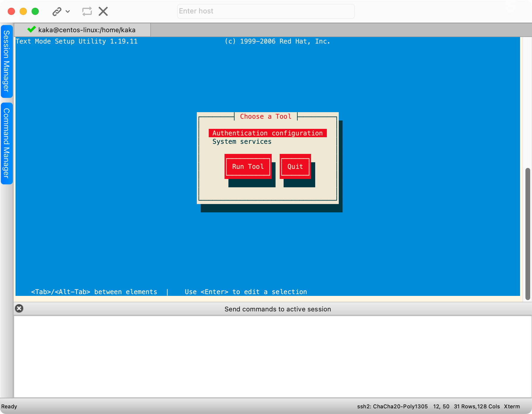Click the terminal's vertical scrollbar thumb

[x=528, y=234]
